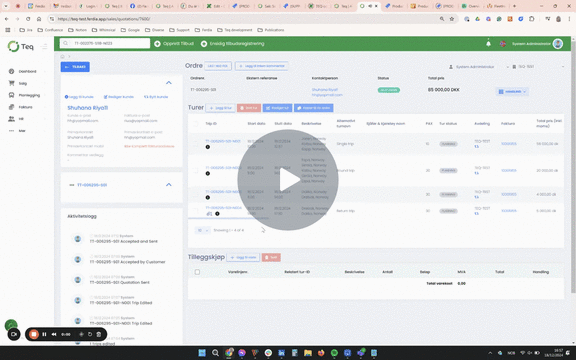Screen dimensions: 576x360
Task: Collapse sidebar with hamburger icon
Action: pyautogui.click(x=44, y=47)
